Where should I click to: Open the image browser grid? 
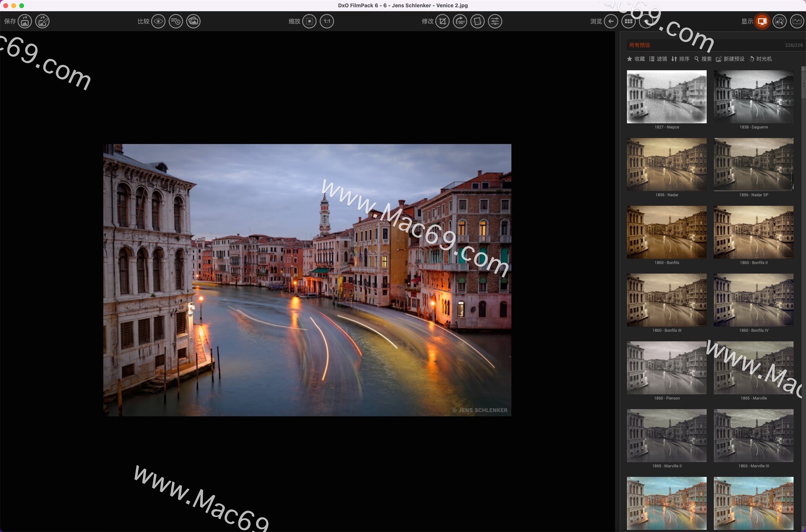coord(628,21)
